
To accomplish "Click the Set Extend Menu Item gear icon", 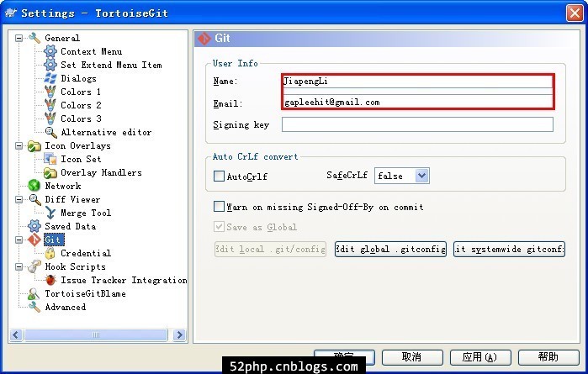I will (50, 65).
